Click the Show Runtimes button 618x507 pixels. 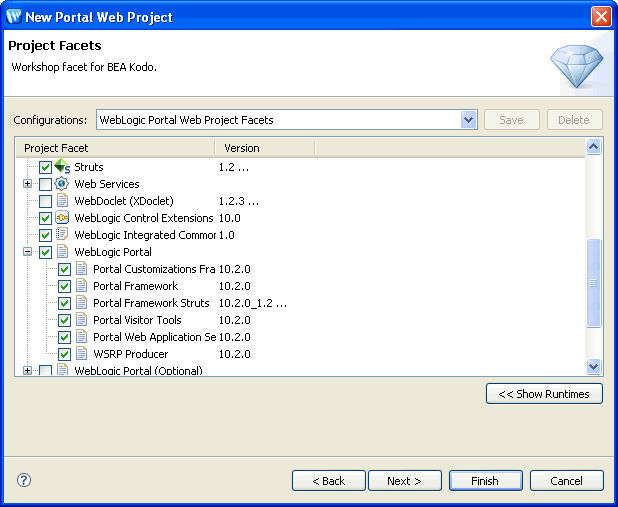(x=544, y=393)
